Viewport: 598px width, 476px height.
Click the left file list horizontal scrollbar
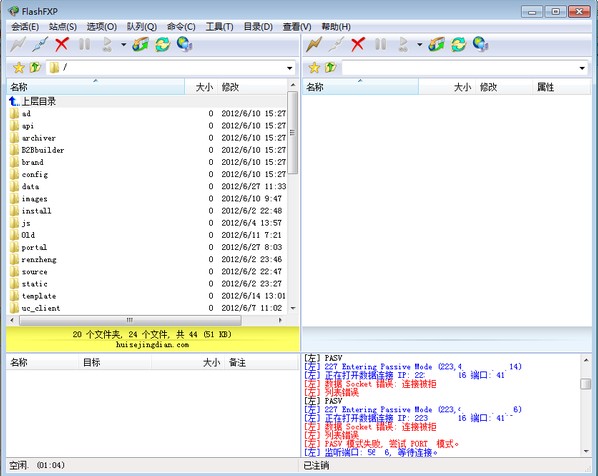[130, 320]
